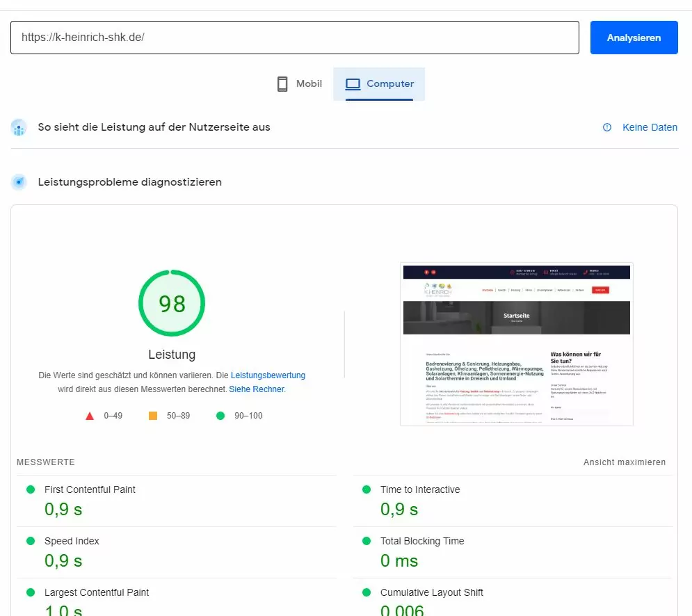This screenshot has height=616, width=692.
Task: Click the diagnose performance radar icon
Action: click(x=19, y=182)
